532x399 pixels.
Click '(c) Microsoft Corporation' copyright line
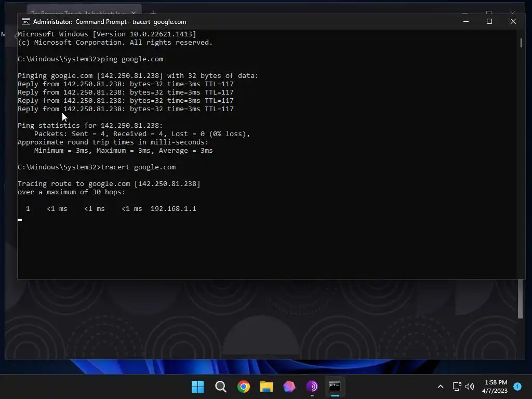coord(115,43)
